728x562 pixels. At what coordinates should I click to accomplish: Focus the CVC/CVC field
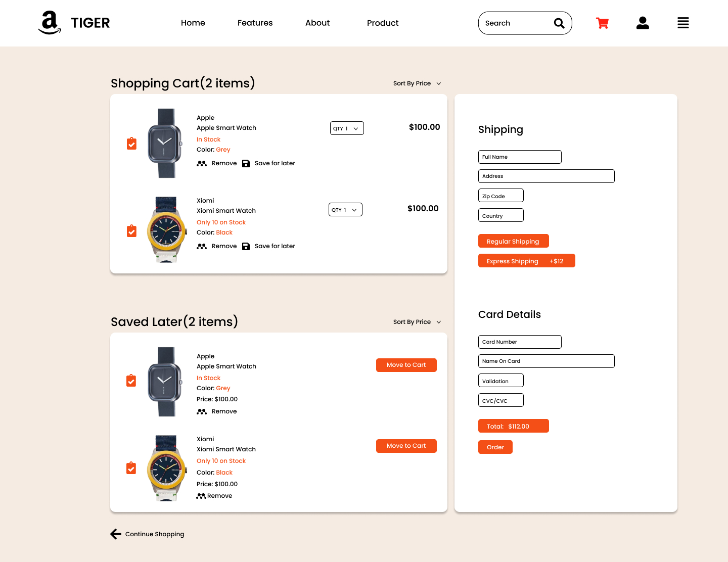(501, 400)
